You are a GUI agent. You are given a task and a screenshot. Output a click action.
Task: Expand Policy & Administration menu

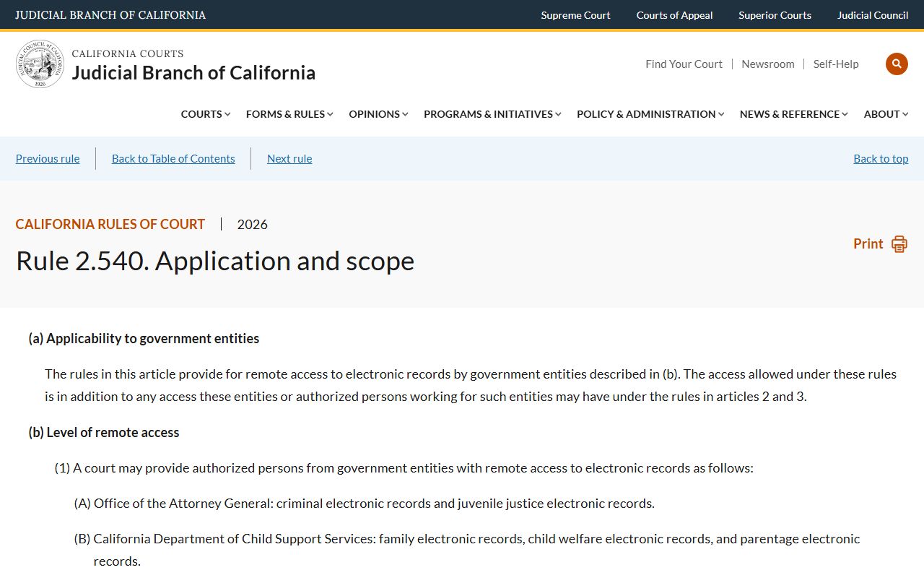pos(650,114)
